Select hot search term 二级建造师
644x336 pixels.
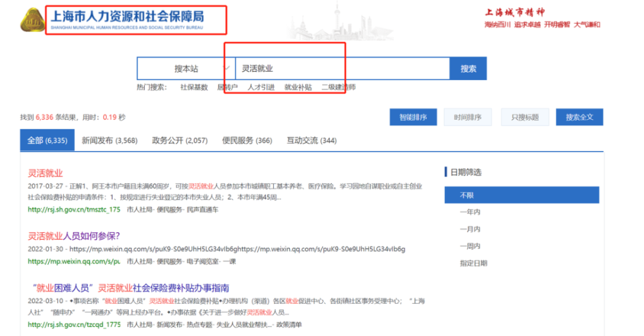[x=339, y=87]
